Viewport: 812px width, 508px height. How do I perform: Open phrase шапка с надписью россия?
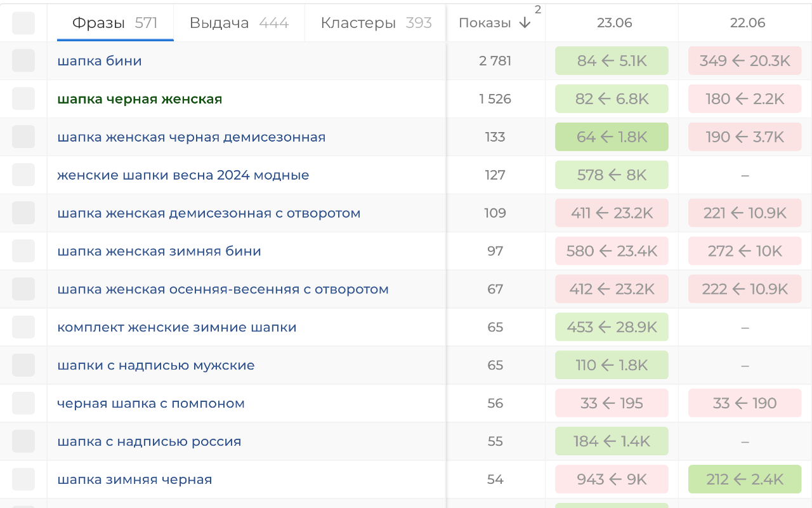click(x=149, y=442)
